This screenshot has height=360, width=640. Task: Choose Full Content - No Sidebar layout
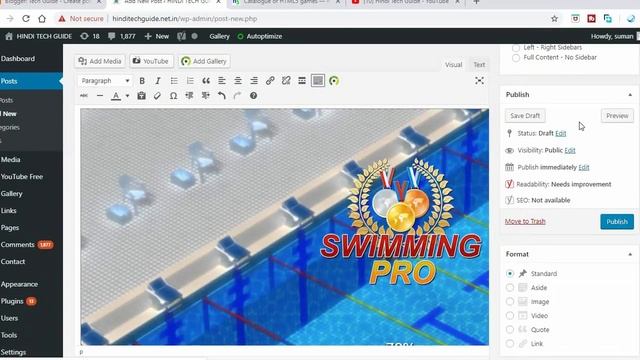(x=516, y=58)
